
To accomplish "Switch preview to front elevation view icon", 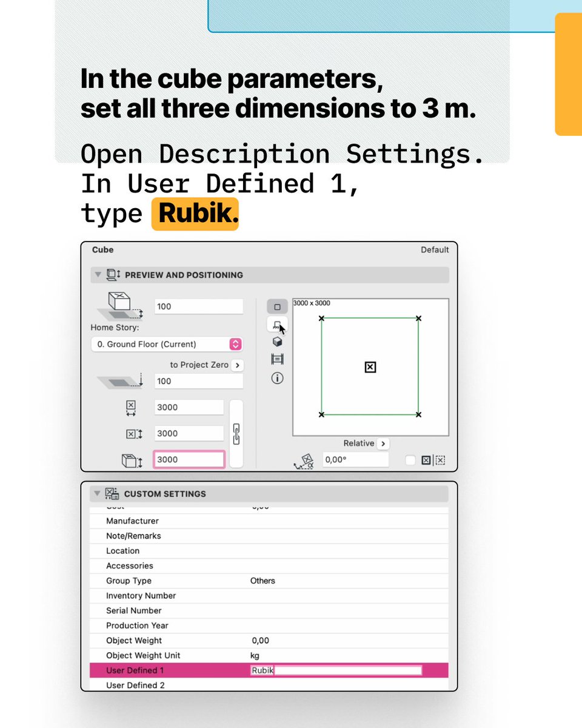I will click(277, 325).
